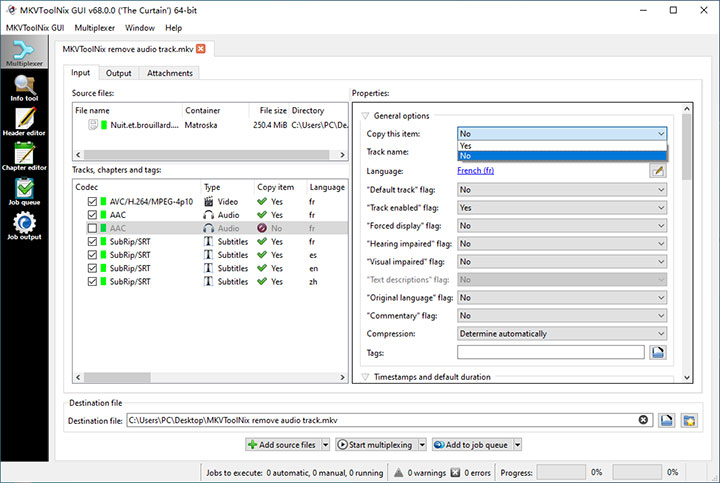The image size is (720, 483).
Task: Open the Header editor tool
Action: 24,121
